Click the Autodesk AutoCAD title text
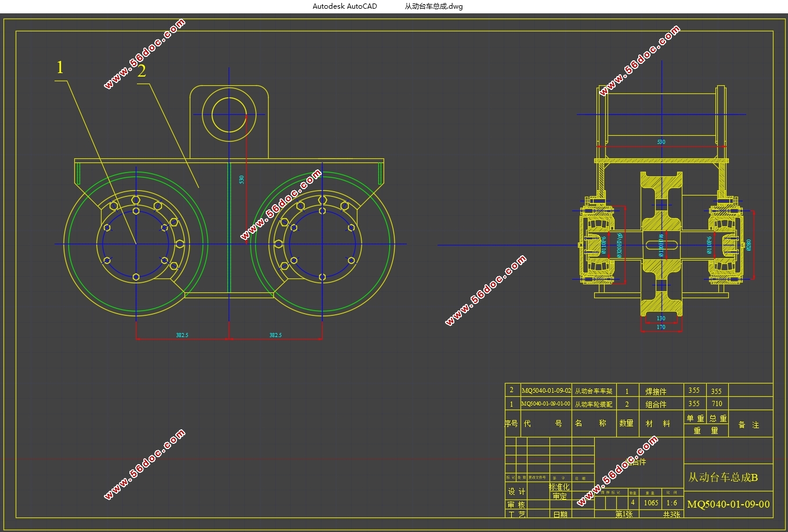788x532 pixels. [345, 6]
